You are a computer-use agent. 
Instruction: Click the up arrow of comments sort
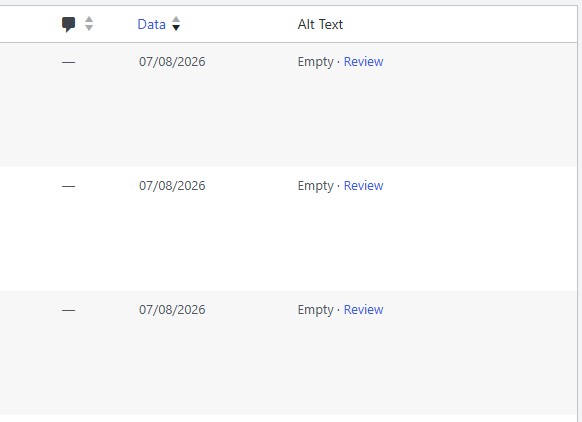pos(89,20)
